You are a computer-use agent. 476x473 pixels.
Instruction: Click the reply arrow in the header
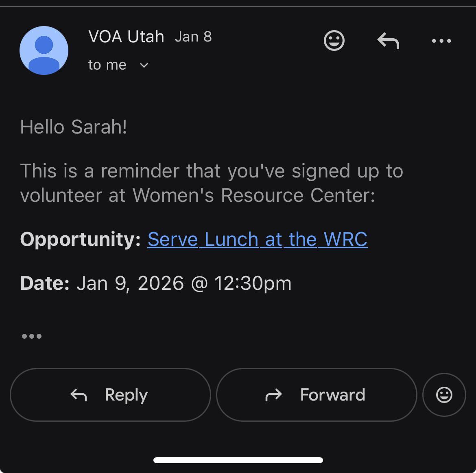[388, 41]
